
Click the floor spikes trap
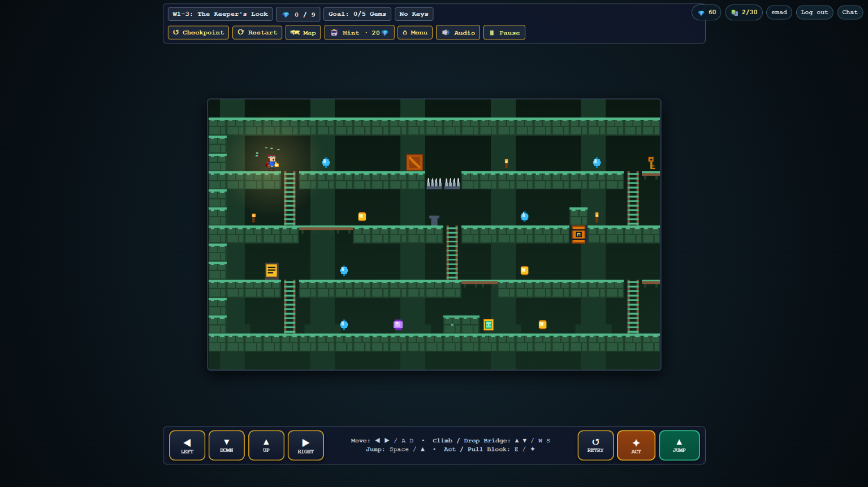tap(443, 183)
